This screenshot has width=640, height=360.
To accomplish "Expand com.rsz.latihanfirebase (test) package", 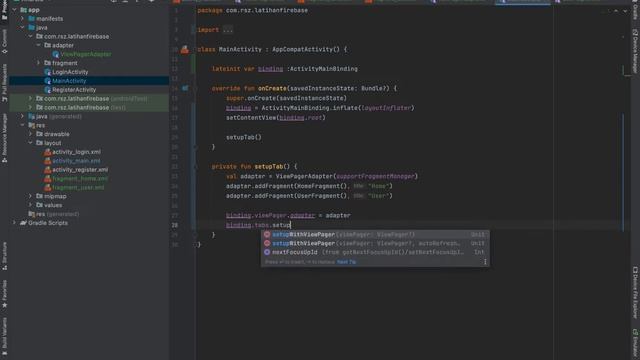I will point(31,107).
